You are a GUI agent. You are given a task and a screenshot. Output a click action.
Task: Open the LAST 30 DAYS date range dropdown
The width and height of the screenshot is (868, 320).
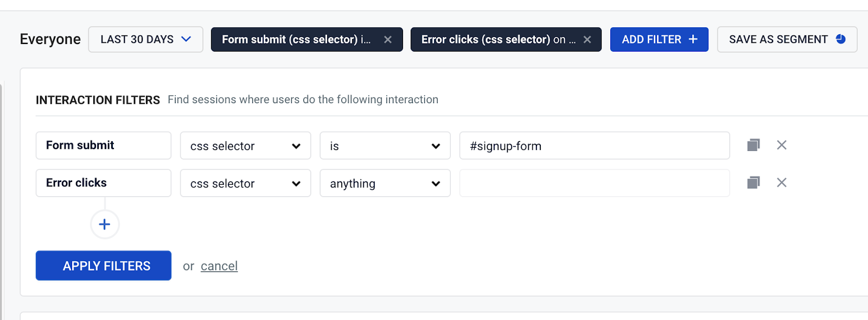(145, 39)
